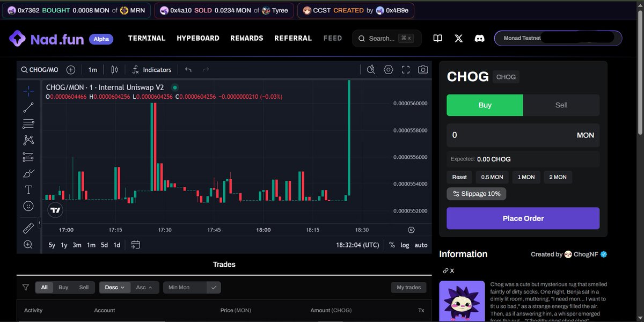Open chart axis settings gear

(x=411, y=230)
